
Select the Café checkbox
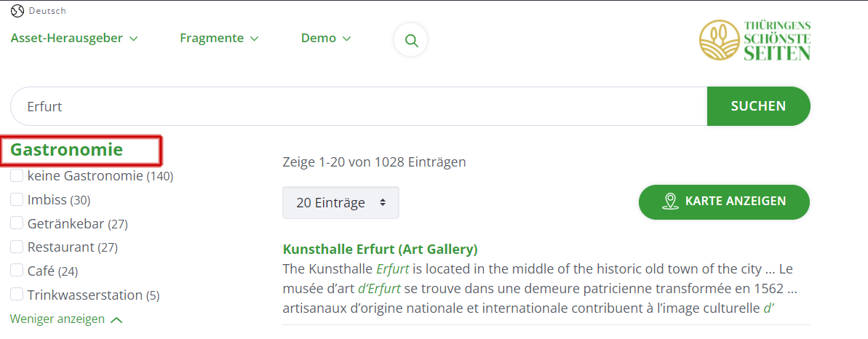(17, 271)
